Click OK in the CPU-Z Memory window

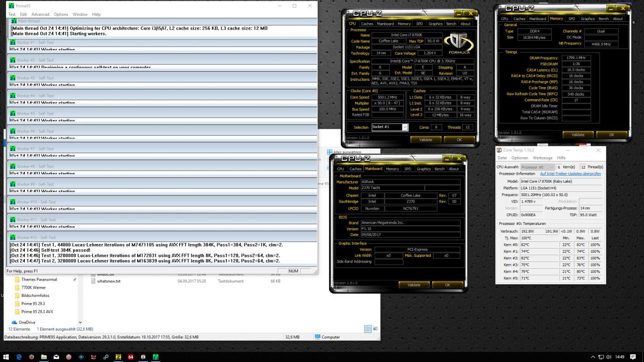pyautogui.click(x=611, y=134)
